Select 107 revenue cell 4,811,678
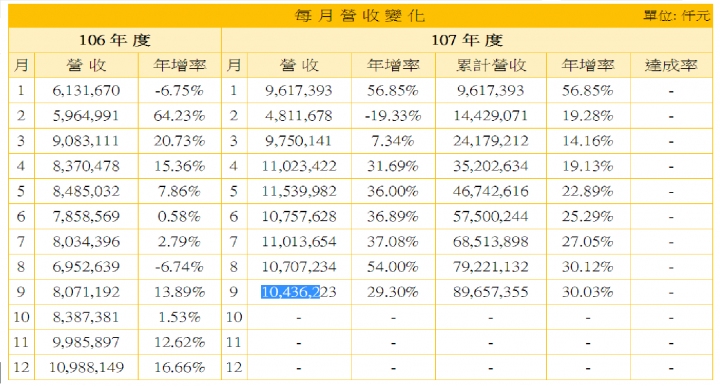 point(299,116)
